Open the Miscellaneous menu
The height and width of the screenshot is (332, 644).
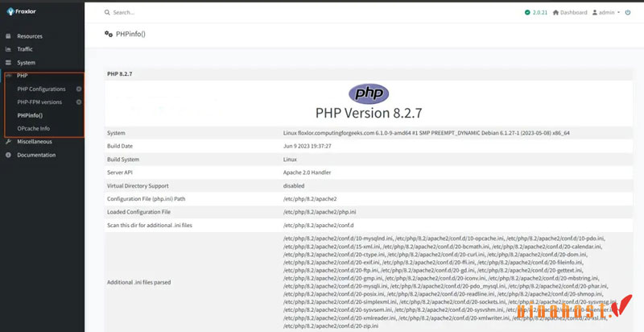click(x=35, y=142)
